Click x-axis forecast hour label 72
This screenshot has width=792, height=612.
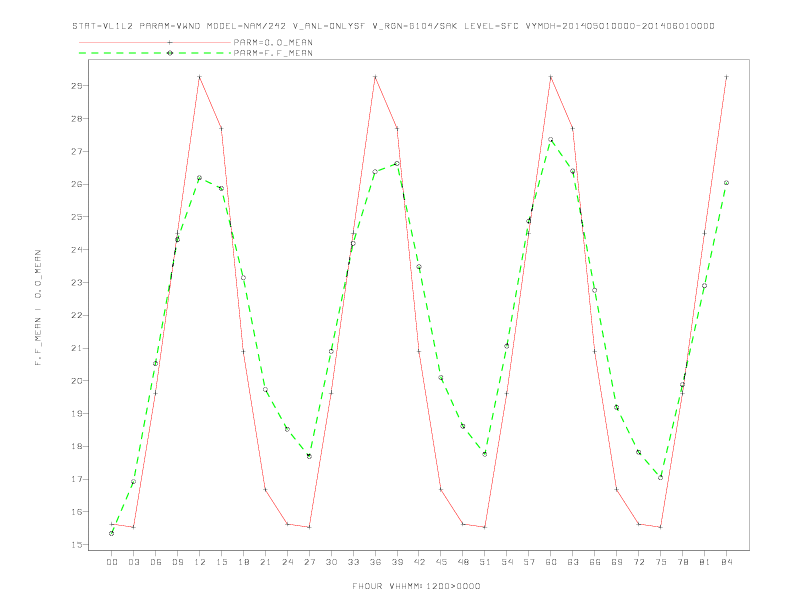638,562
